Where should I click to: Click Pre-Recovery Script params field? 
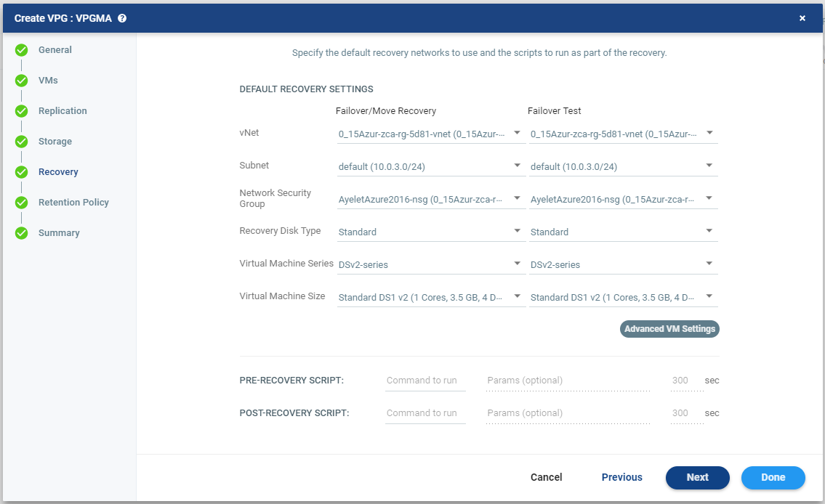[x=568, y=381]
